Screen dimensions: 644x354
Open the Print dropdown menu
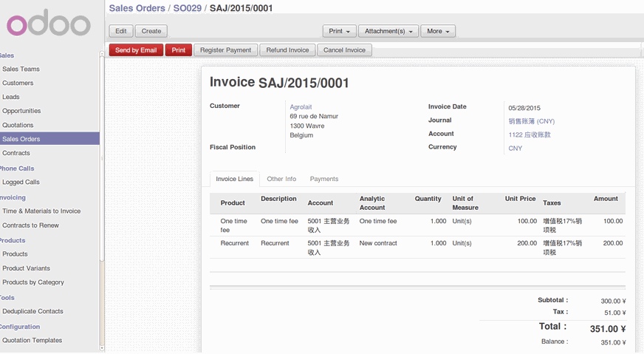(x=340, y=31)
